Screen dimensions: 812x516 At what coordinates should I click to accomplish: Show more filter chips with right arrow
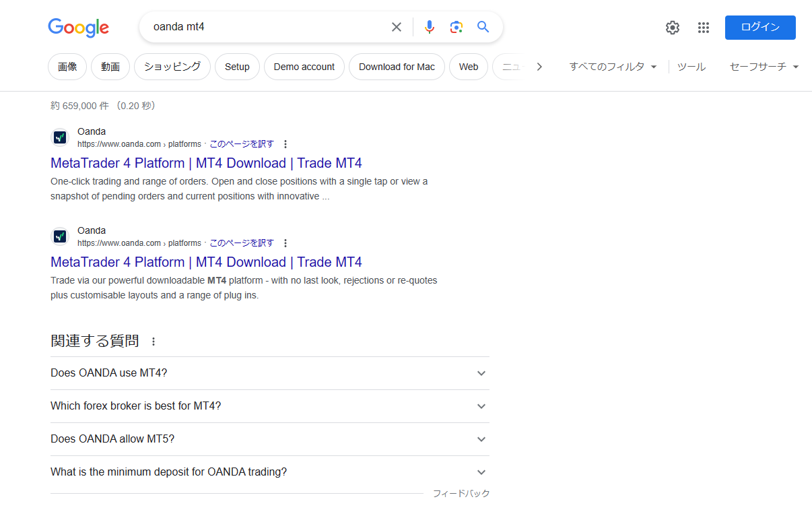click(x=539, y=67)
